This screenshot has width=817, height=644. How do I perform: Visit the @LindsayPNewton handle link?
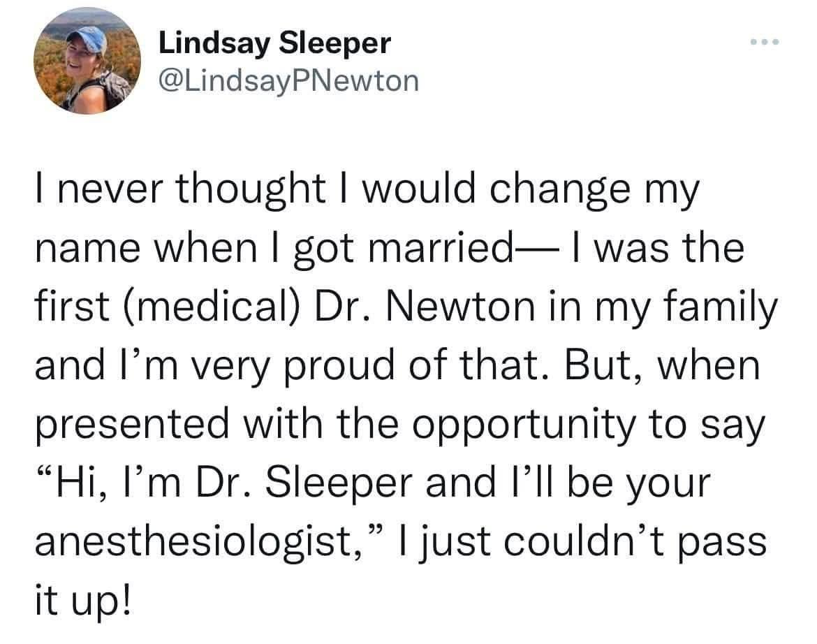[x=289, y=81]
